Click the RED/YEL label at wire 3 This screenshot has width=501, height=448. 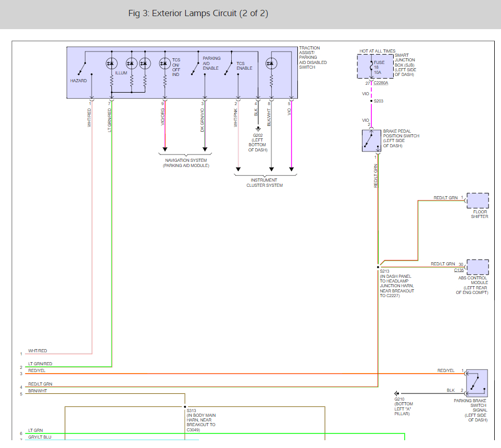[x=37, y=370]
